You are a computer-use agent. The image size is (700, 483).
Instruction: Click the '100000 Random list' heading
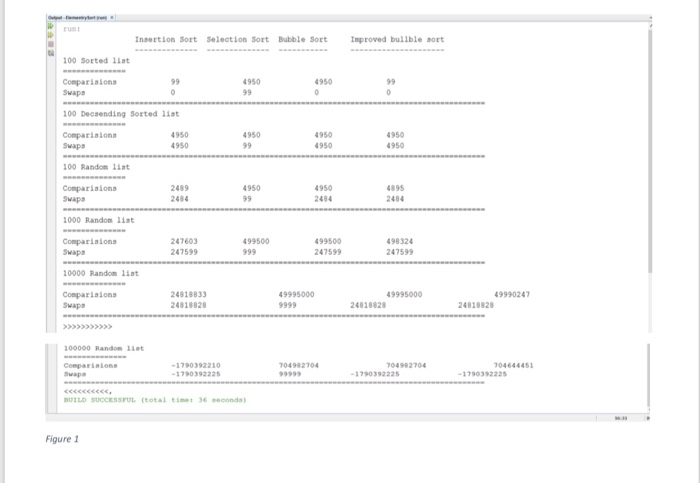click(x=104, y=348)
